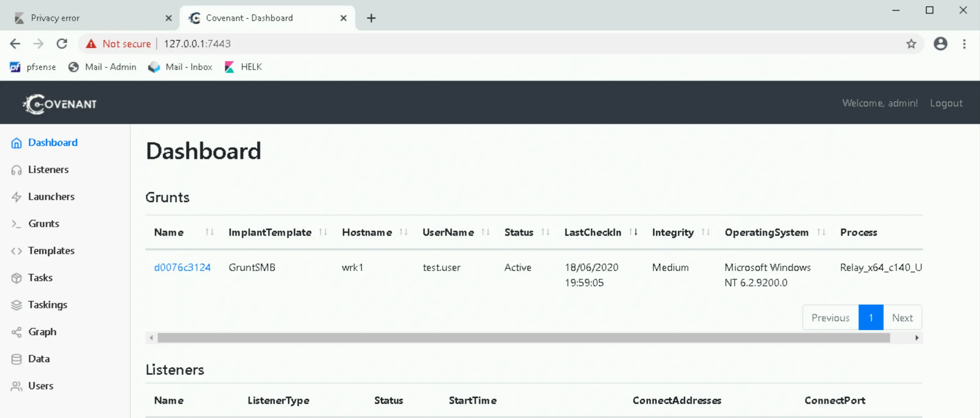
Task: Click the Users people icon
Action: click(x=16, y=386)
